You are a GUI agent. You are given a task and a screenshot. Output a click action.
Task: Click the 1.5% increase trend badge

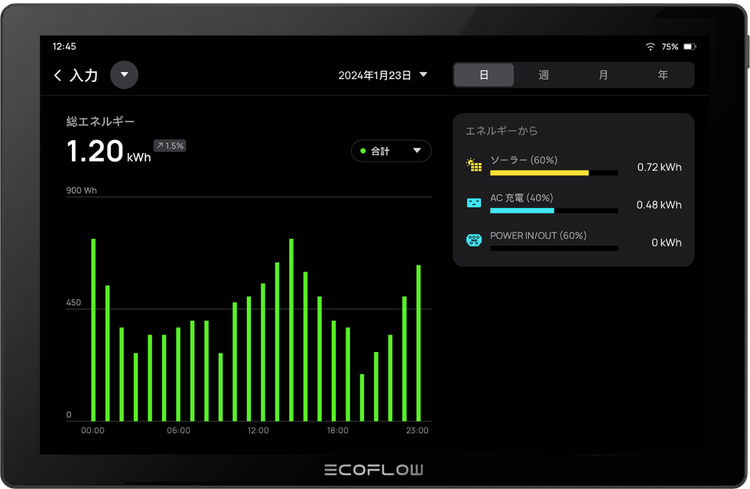coord(170,146)
